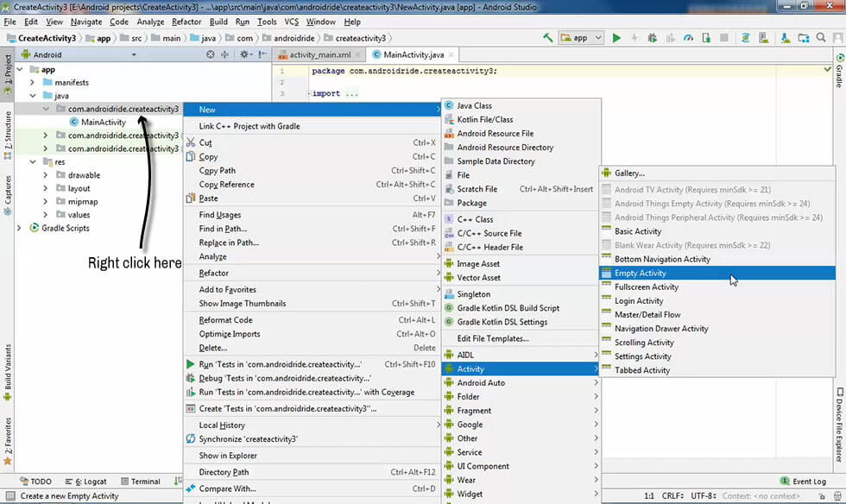Collapse the app module tree node
Image resolution: width=846 pixels, height=504 pixels.
[x=20, y=70]
